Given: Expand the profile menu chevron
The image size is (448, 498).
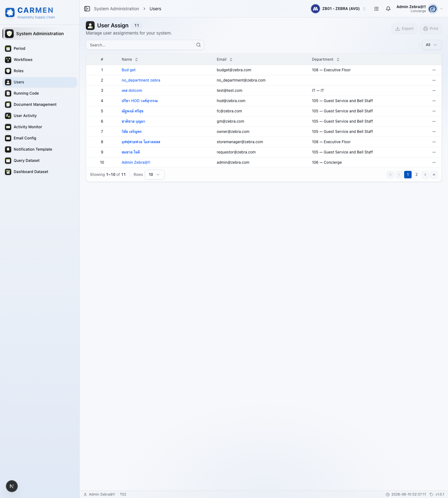Looking at the screenshot, I should click(441, 9).
